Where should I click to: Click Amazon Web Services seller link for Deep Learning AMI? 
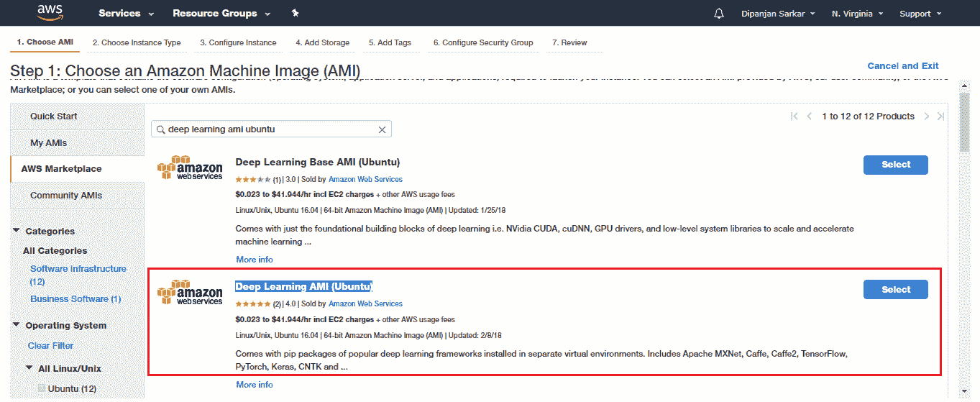(365, 304)
